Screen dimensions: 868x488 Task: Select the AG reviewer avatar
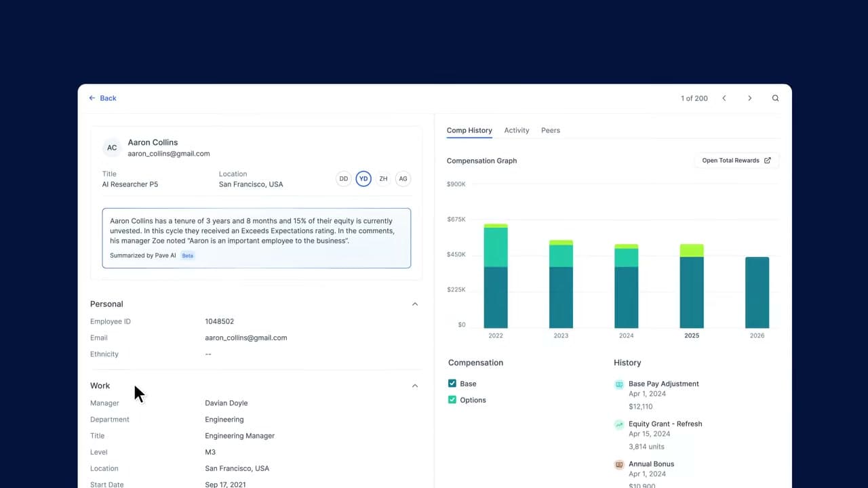click(403, 179)
